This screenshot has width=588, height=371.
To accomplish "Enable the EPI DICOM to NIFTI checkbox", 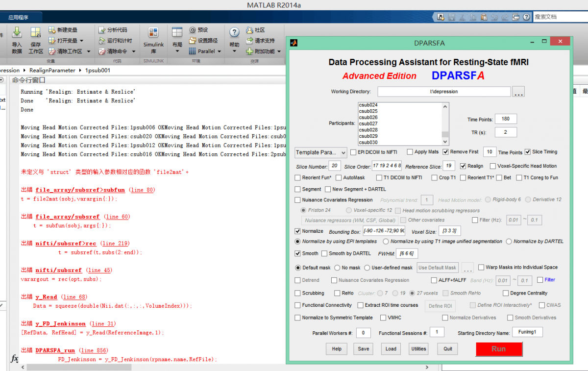I will [x=354, y=152].
